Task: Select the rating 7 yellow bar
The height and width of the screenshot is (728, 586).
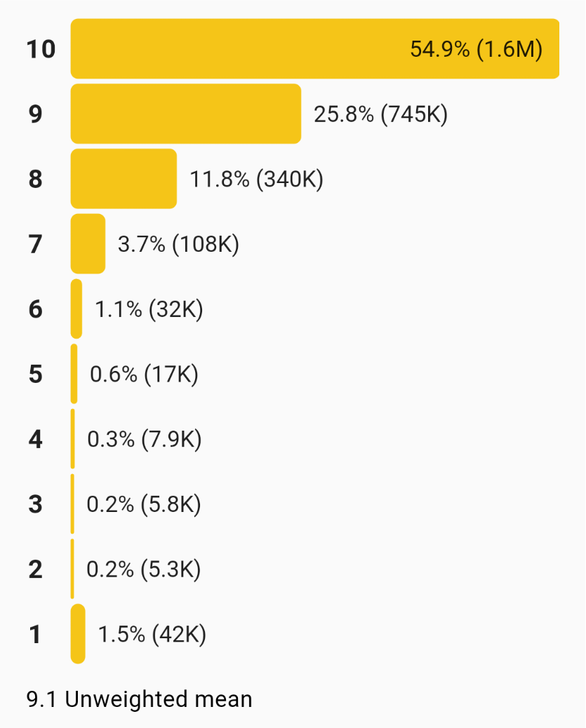Action: tap(88, 243)
